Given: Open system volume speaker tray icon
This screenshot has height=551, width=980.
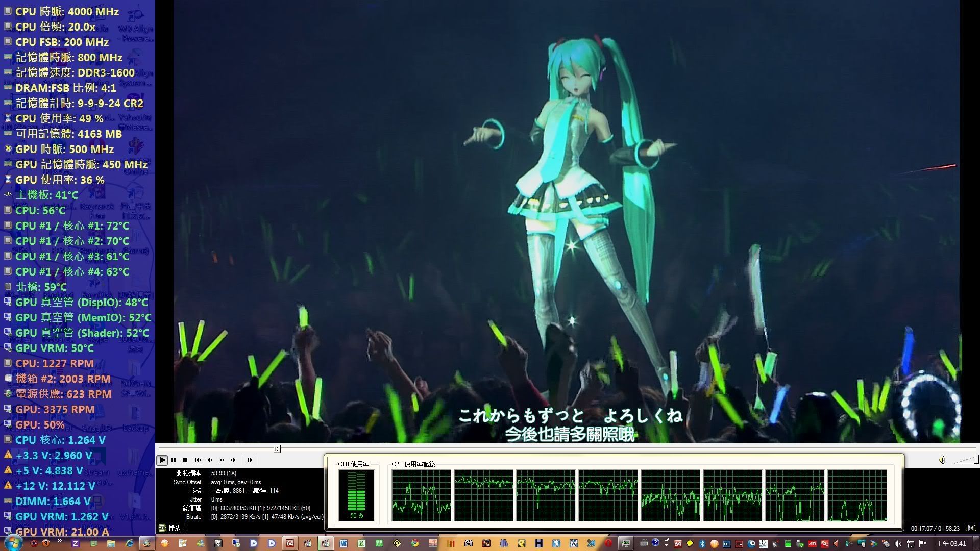Looking at the screenshot, I should click(898, 544).
